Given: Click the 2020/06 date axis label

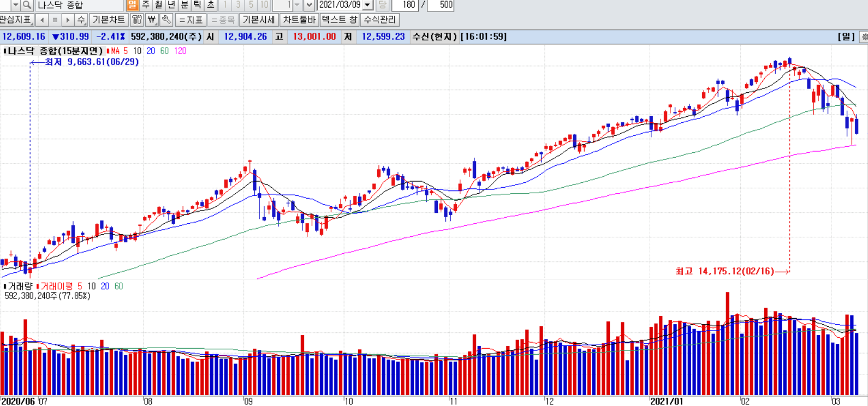Looking at the screenshot, I should (x=19, y=401).
